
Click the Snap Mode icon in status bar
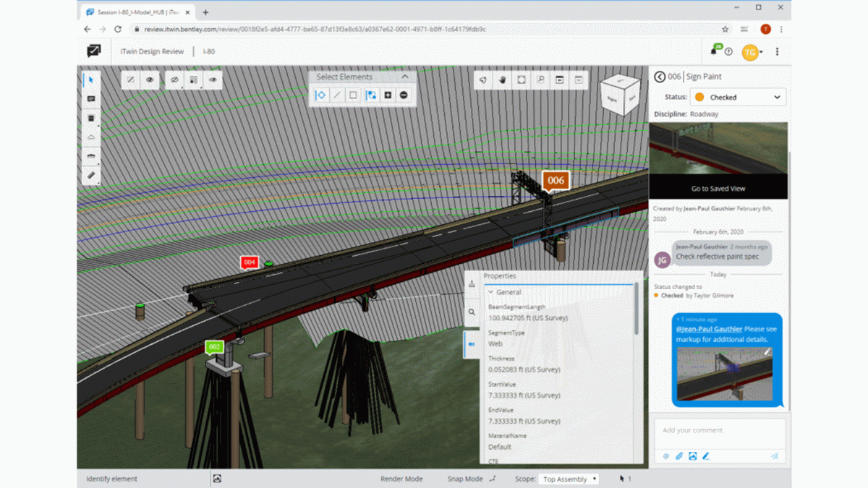[493, 479]
